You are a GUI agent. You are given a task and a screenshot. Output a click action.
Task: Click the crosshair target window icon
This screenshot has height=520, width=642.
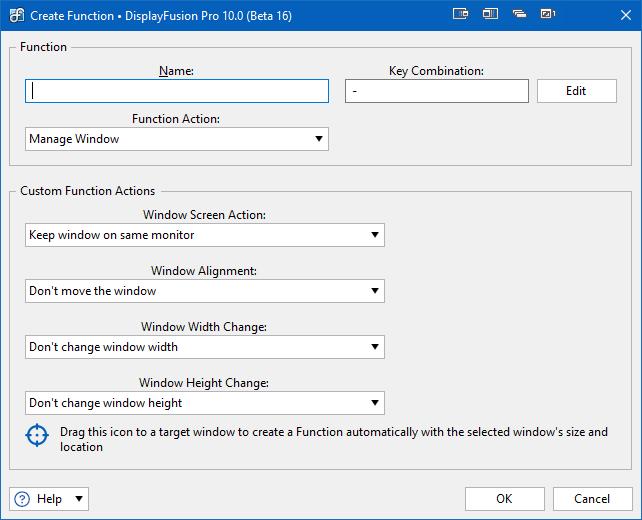point(37,435)
